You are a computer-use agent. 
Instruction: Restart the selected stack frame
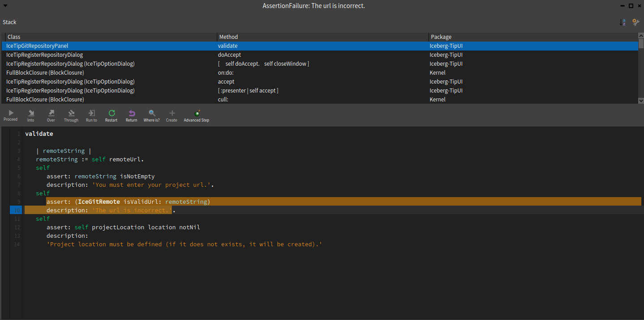pyautogui.click(x=111, y=116)
